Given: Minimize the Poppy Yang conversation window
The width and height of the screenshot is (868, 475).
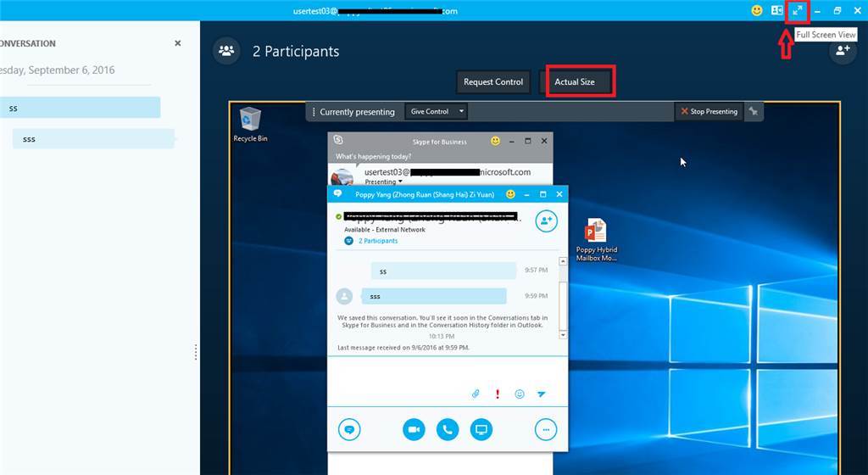Looking at the screenshot, I should 526,194.
